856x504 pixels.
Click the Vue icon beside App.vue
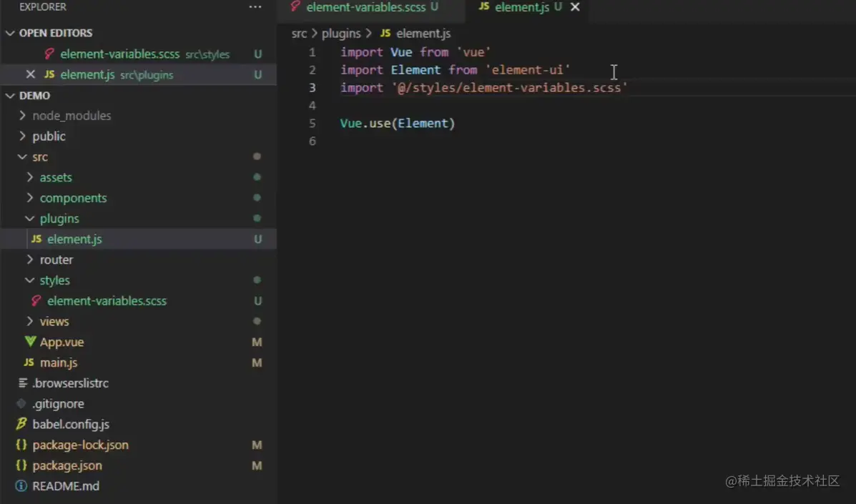[x=31, y=342]
